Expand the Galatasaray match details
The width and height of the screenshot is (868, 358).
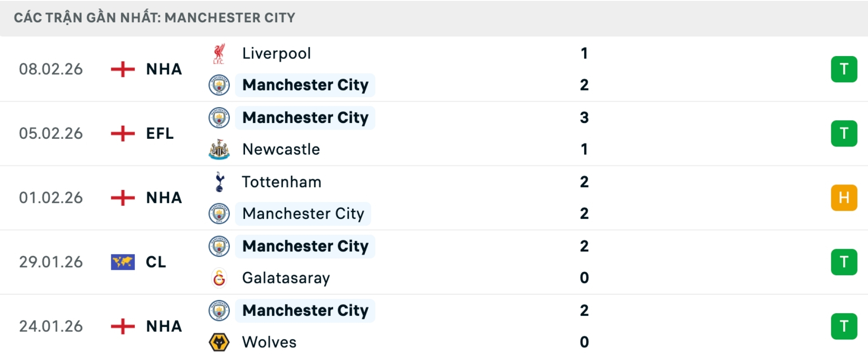tap(434, 262)
